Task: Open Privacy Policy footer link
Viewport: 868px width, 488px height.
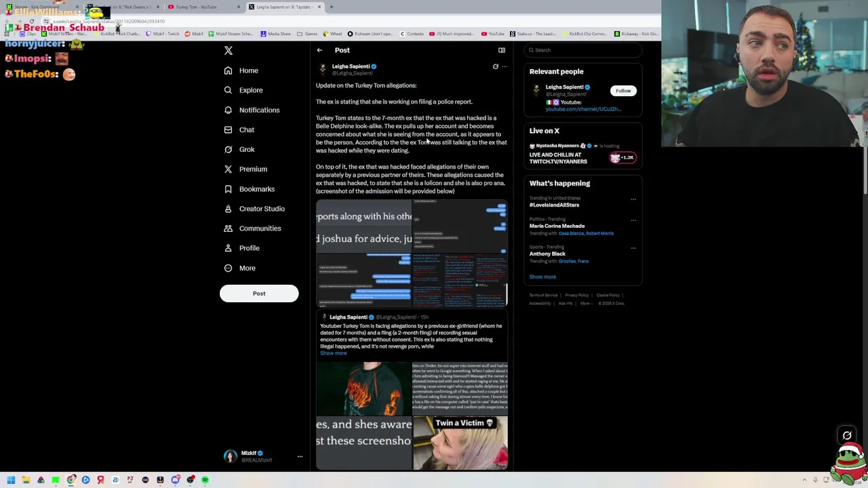Action: coord(577,296)
